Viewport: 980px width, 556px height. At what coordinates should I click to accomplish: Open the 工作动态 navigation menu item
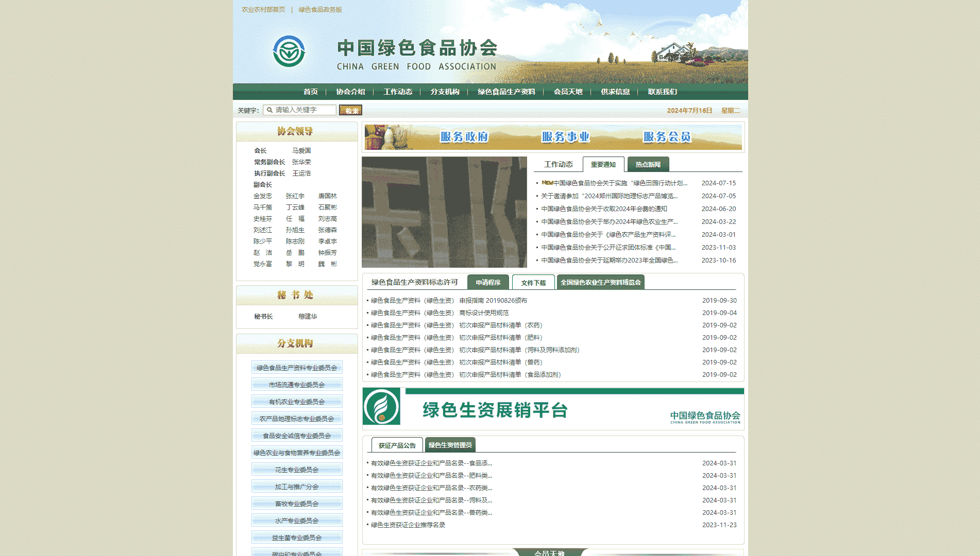[398, 92]
